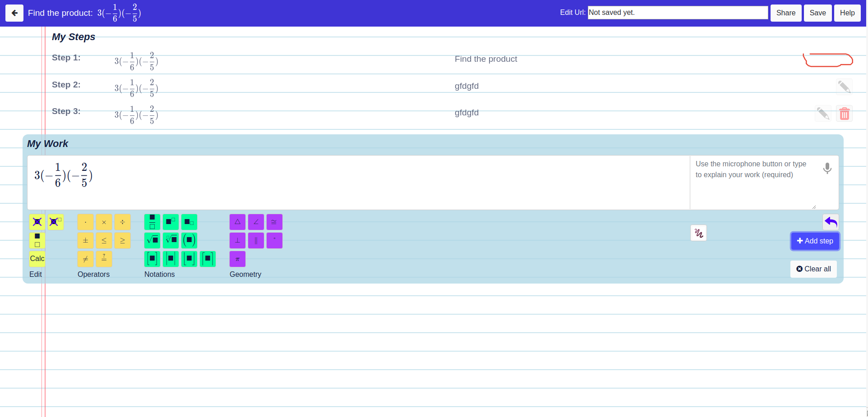Click the Add step button
Image resolution: width=868 pixels, height=417 pixels.
tap(815, 241)
